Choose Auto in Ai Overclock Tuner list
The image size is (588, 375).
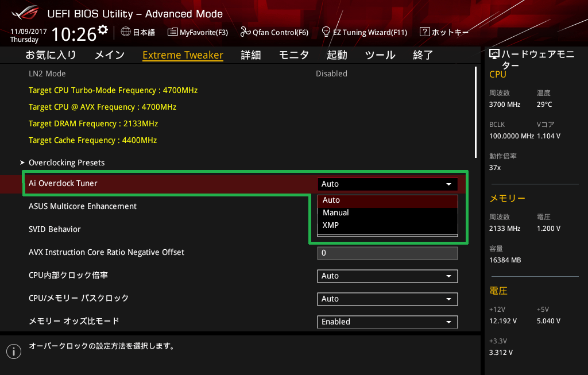coord(388,200)
